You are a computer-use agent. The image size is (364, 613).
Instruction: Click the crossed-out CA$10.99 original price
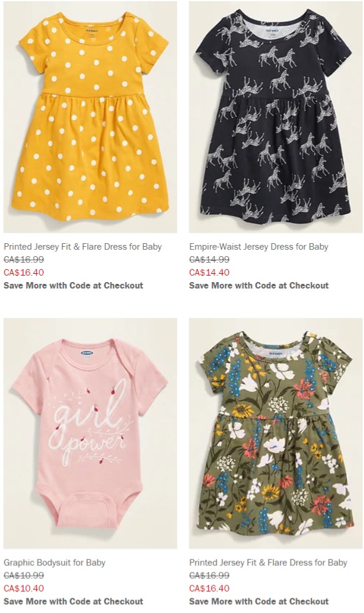coord(24,575)
